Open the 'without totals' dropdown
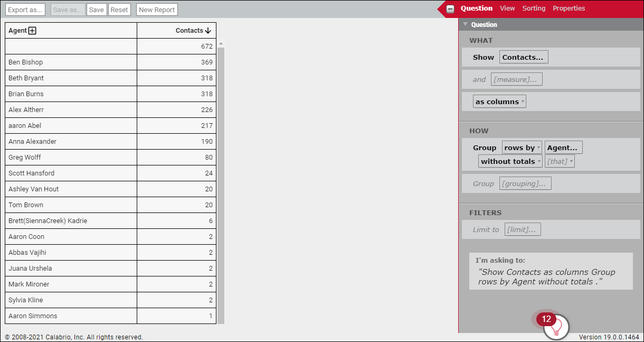The image size is (644, 342). click(510, 162)
